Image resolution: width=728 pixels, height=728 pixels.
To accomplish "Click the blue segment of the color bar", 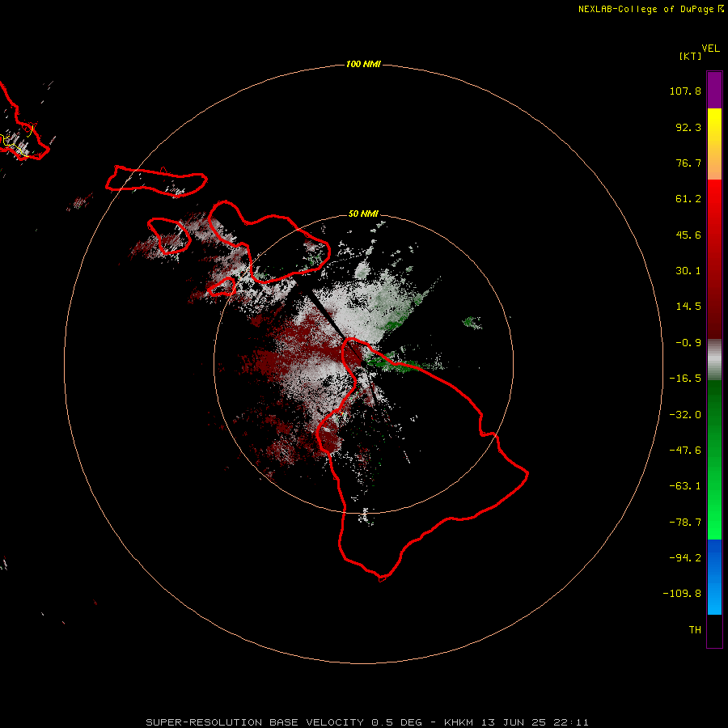I will click(714, 577).
